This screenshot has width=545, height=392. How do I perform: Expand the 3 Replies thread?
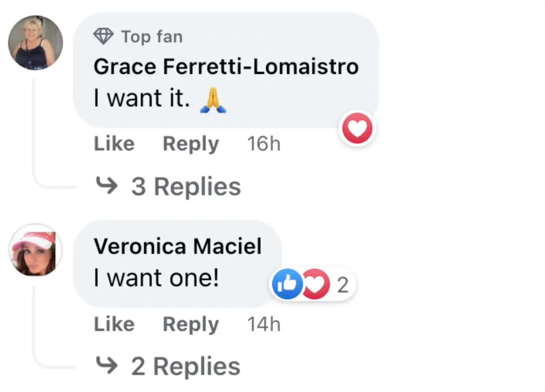point(186,187)
